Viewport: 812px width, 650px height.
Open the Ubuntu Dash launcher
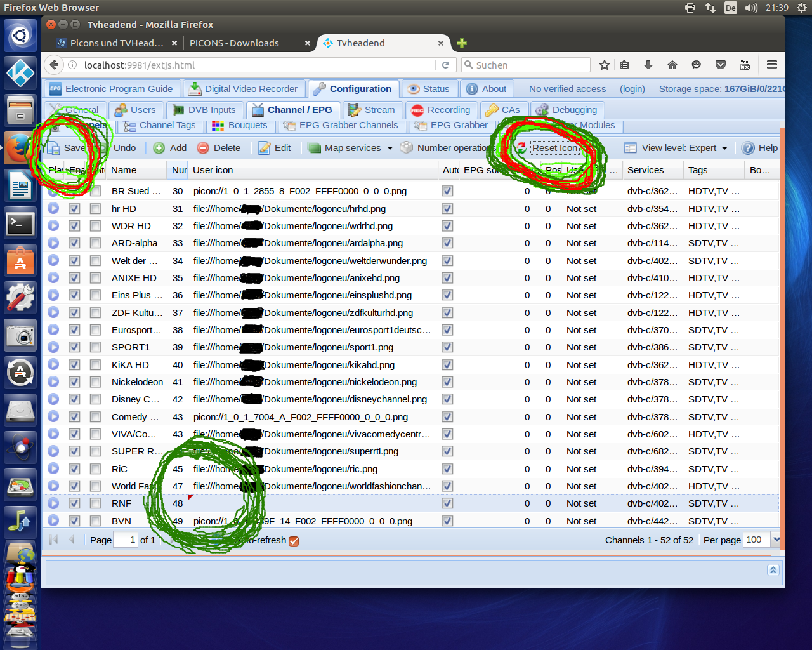tap(20, 36)
